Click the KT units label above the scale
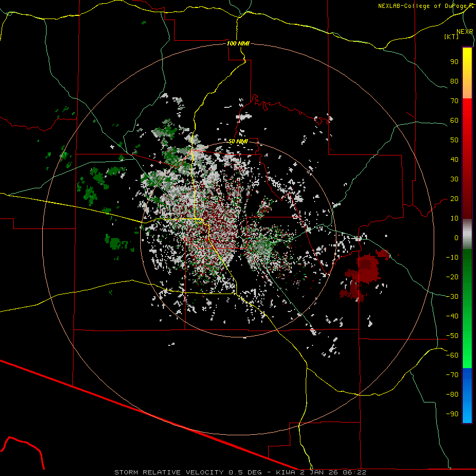This screenshot has height=476, width=476. coord(452,36)
